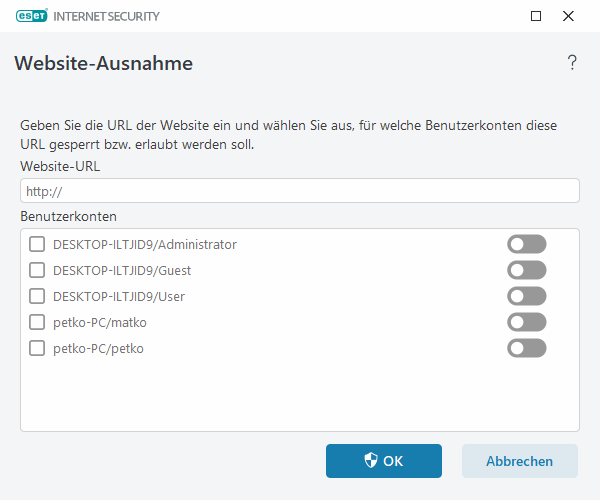Tick the petko-PC/matko checkbox
This screenshot has width=600, height=500.
[x=37, y=322]
